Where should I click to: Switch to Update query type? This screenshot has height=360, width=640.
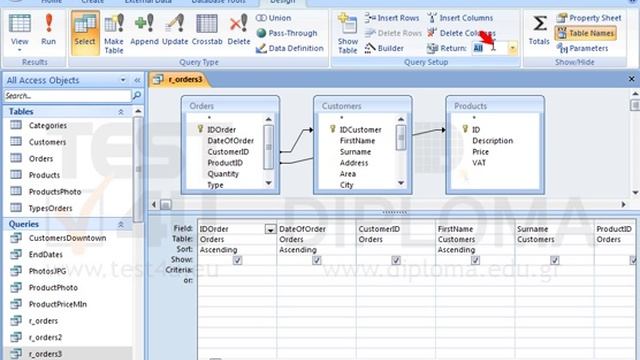tap(175, 29)
